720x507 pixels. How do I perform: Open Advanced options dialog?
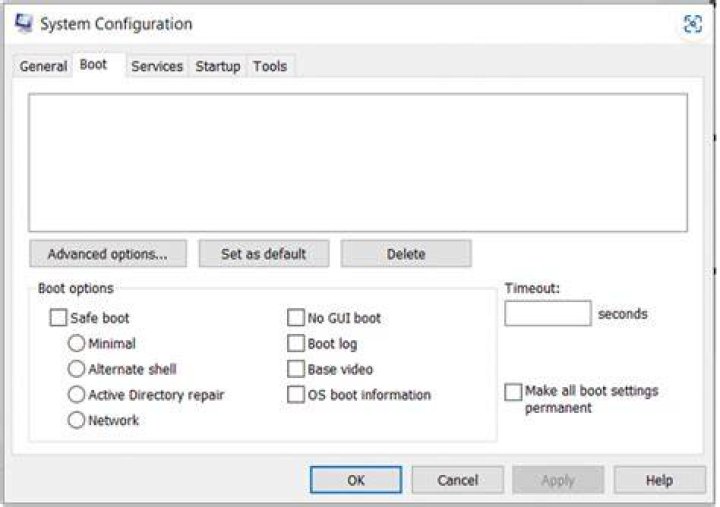click(108, 254)
